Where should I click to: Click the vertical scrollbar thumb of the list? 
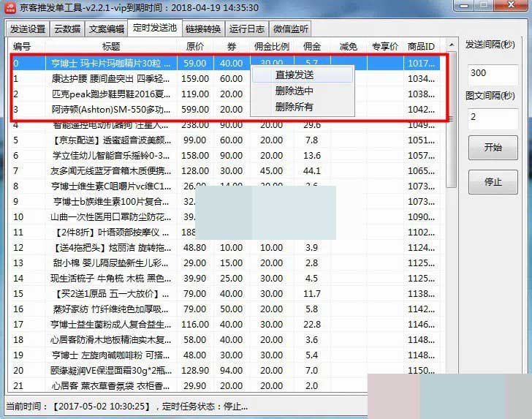tap(452, 119)
